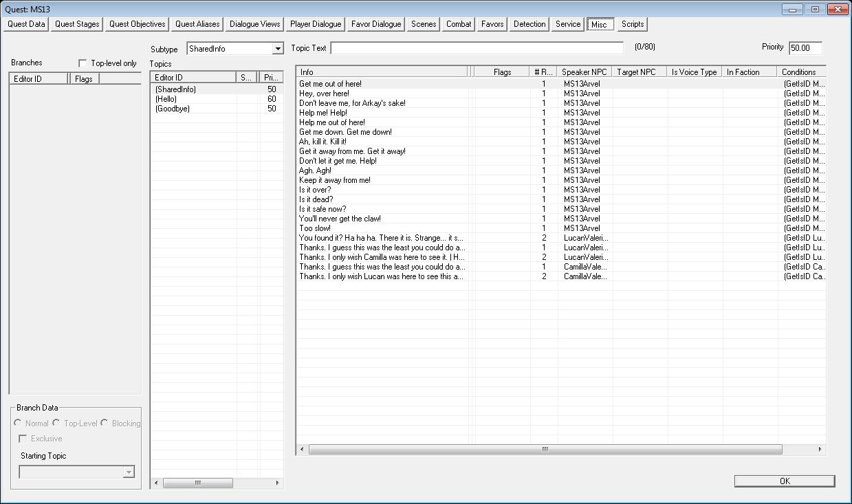Select the Scenes tab
Viewport: 852px width, 504px height.
[x=424, y=24]
